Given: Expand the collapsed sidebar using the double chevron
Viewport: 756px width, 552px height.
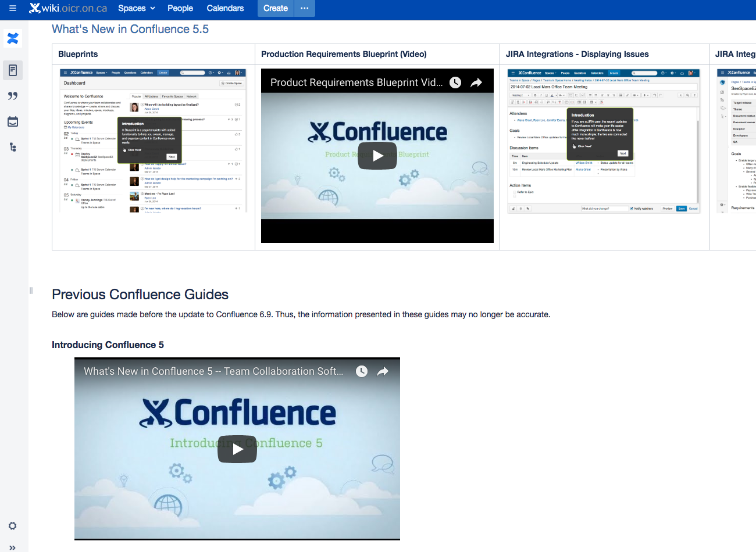Looking at the screenshot, I should (x=12, y=547).
